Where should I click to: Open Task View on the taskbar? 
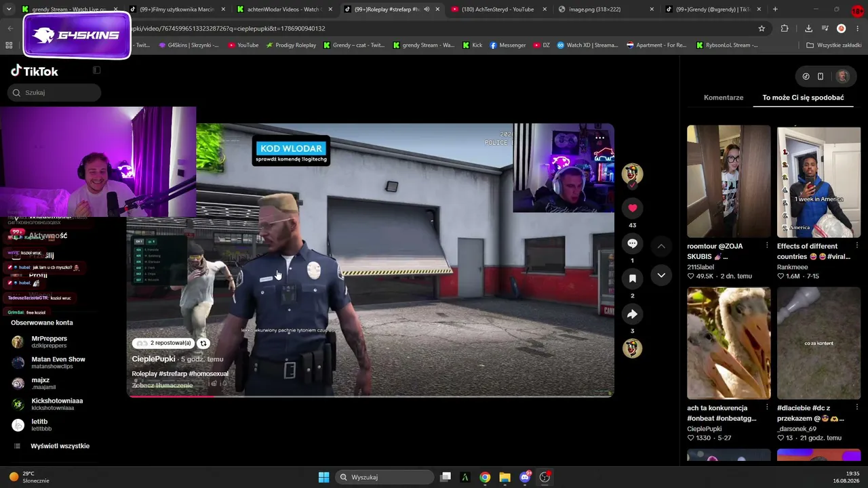coord(446,477)
